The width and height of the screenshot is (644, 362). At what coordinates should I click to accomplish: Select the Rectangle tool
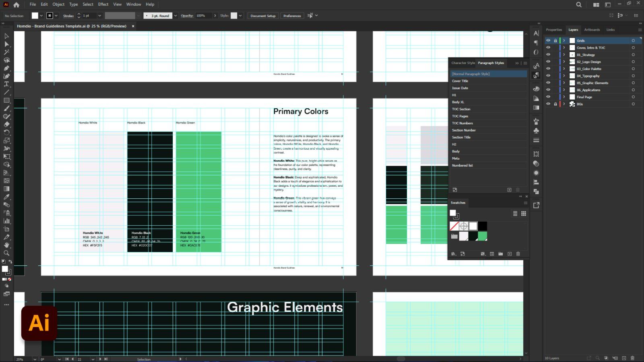point(6,101)
